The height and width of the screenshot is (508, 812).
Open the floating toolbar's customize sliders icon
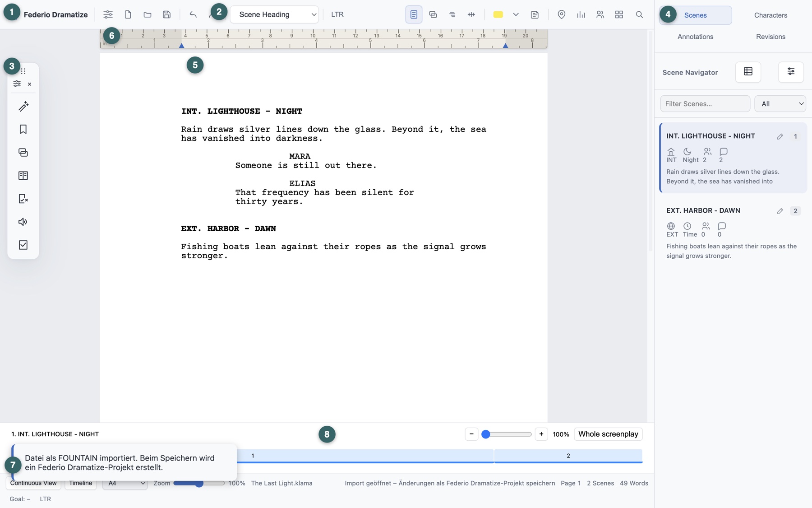tap(17, 84)
